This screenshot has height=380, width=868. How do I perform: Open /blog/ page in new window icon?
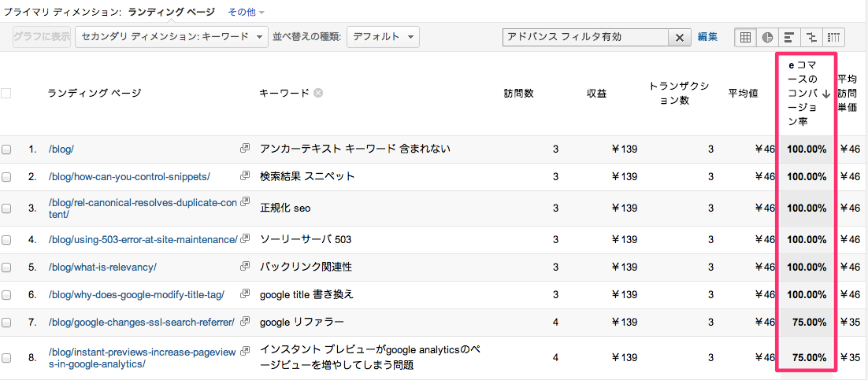click(245, 148)
